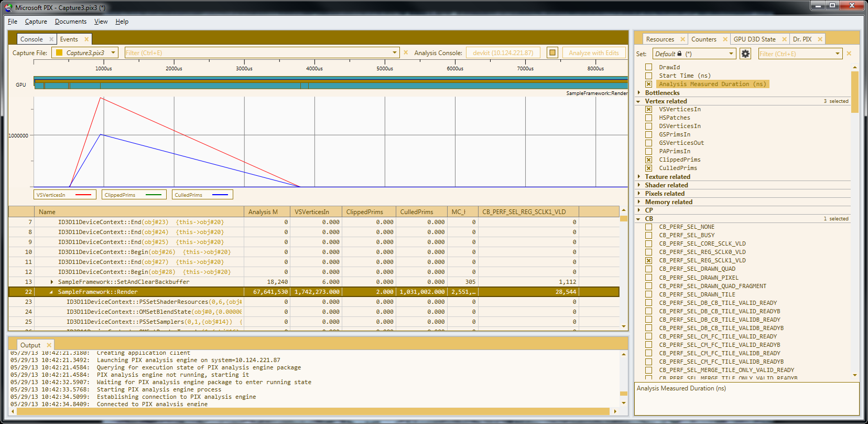This screenshot has width=868, height=424.
Task: Check the CB_PERF_SEL_BUSY counter
Action: (x=649, y=235)
